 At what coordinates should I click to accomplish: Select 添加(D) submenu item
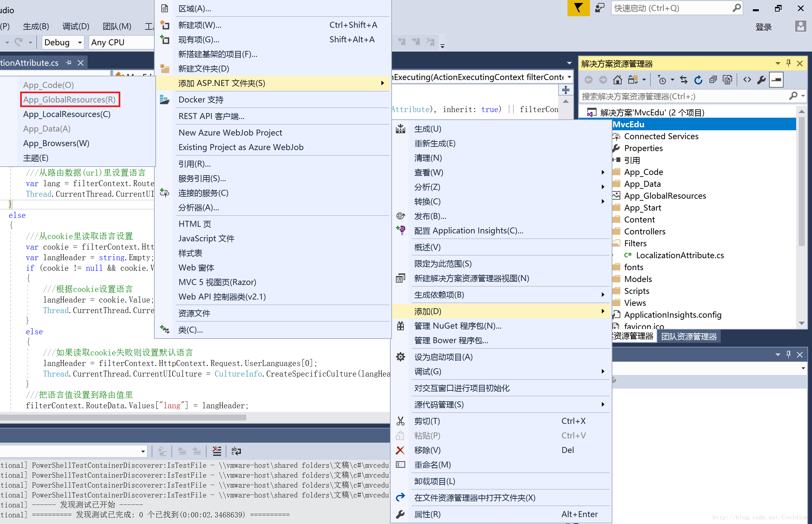(427, 310)
